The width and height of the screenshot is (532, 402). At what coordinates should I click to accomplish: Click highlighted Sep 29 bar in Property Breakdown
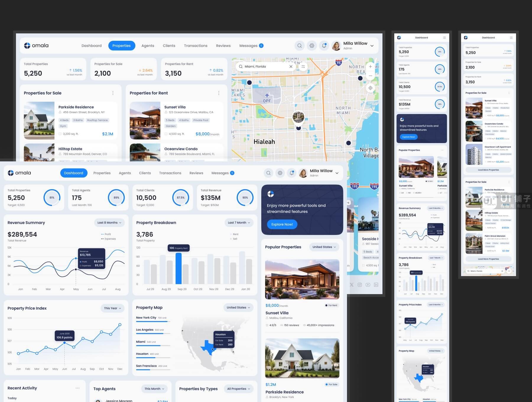(x=179, y=268)
